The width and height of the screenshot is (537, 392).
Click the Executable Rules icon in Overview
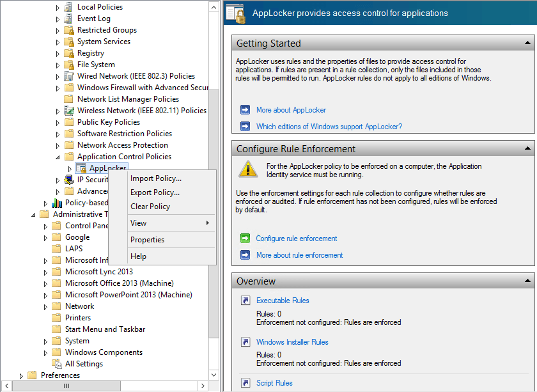pos(245,301)
